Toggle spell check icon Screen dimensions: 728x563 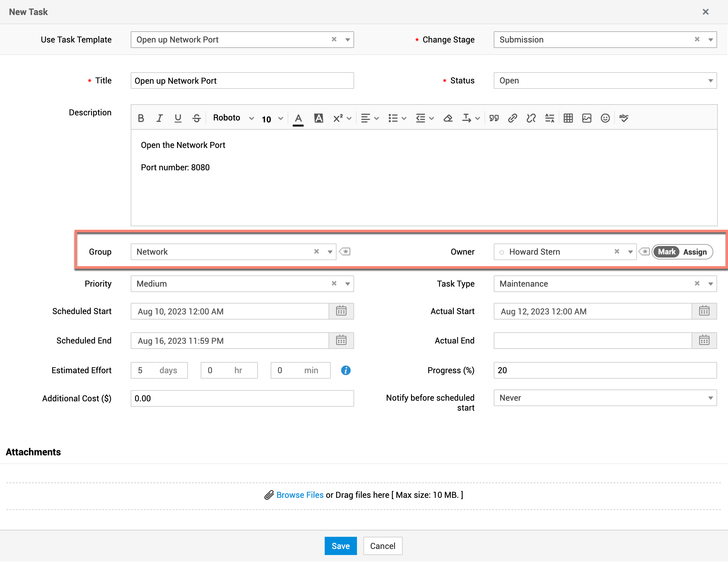(x=624, y=118)
